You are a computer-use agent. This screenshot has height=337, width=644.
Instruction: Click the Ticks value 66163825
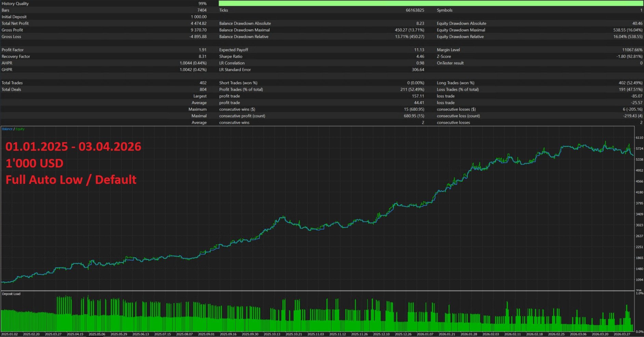tap(415, 10)
